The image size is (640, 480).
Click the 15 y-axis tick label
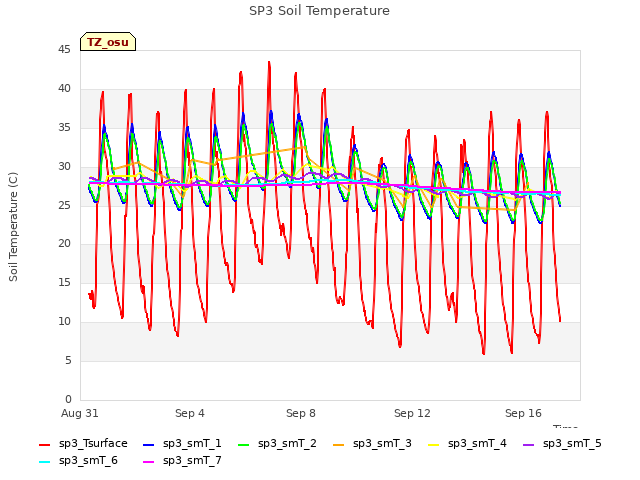(x=64, y=282)
